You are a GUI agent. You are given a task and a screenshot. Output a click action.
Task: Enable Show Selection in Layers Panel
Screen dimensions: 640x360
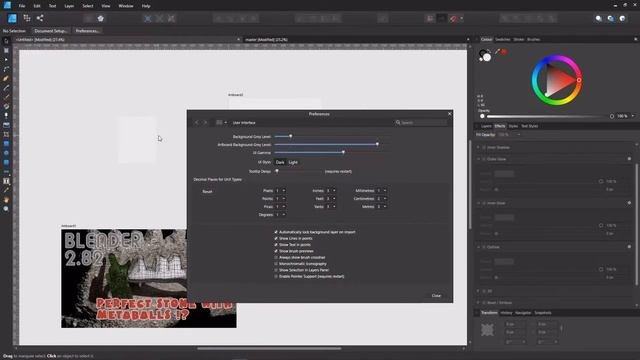click(x=276, y=270)
